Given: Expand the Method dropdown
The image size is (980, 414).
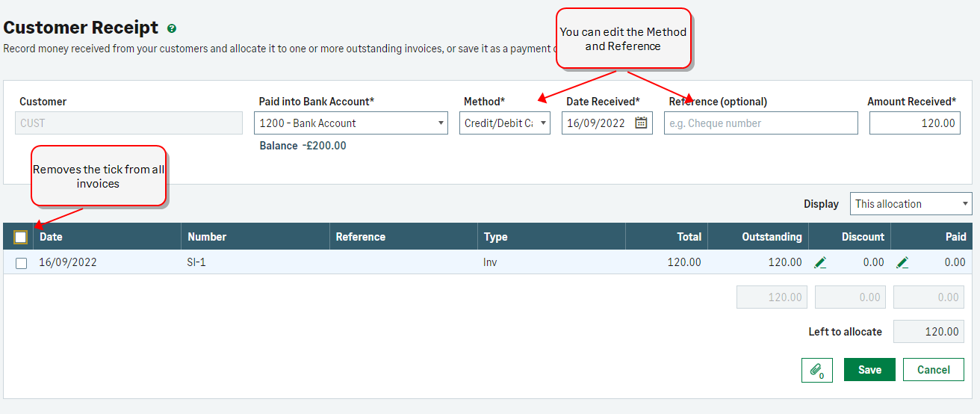Looking at the screenshot, I should tap(504, 123).
